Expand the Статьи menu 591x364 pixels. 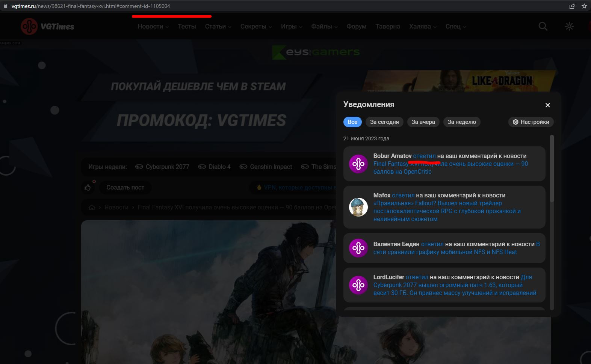218,26
